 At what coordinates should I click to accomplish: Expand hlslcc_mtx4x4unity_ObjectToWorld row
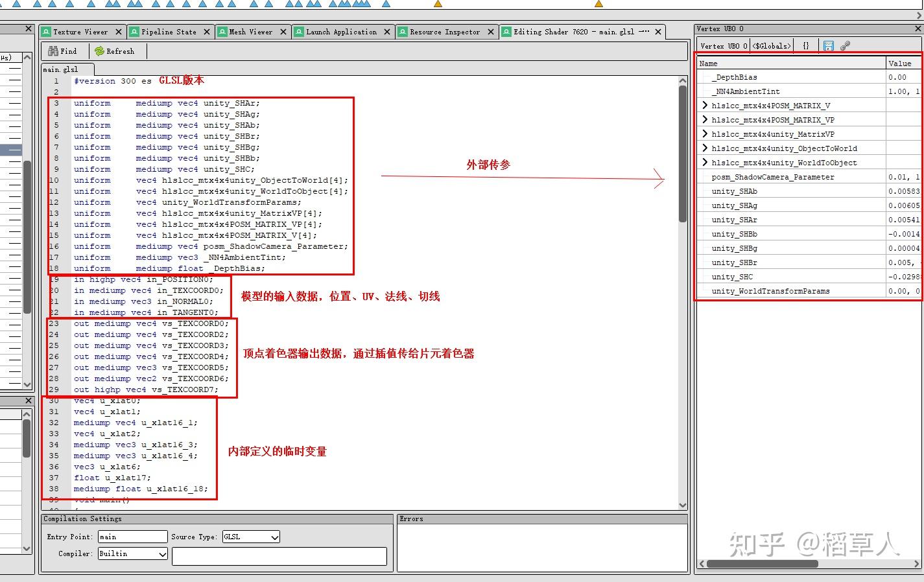705,148
